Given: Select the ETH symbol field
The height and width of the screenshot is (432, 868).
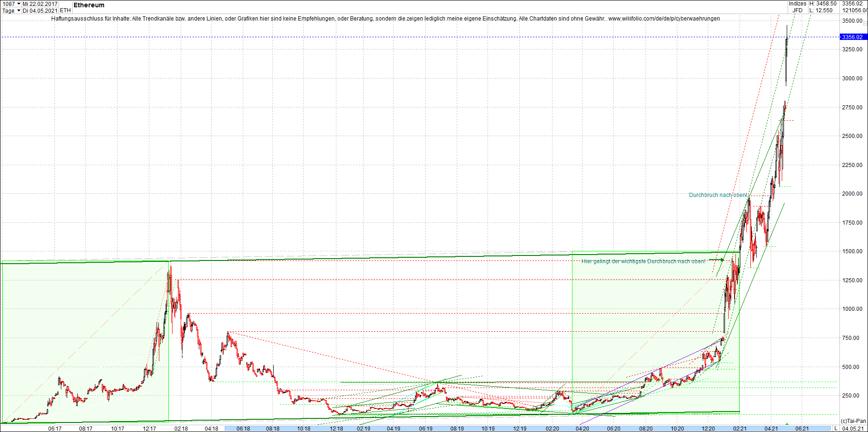Looking at the screenshot, I should coord(65,10).
